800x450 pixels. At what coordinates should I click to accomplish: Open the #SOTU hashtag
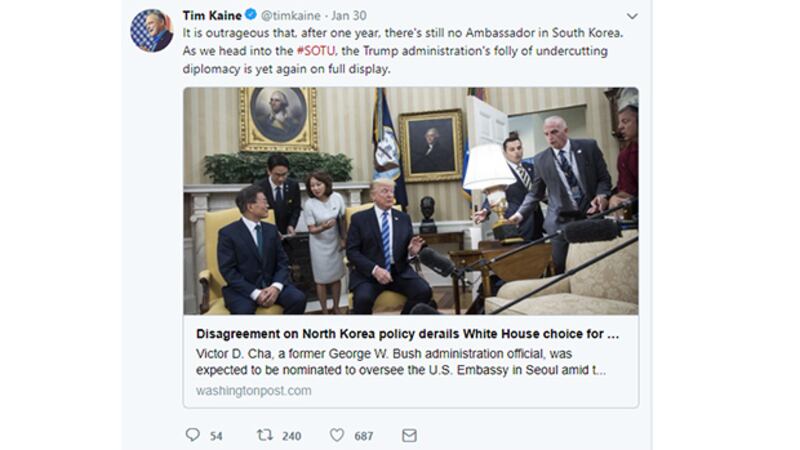coord(316,51)
